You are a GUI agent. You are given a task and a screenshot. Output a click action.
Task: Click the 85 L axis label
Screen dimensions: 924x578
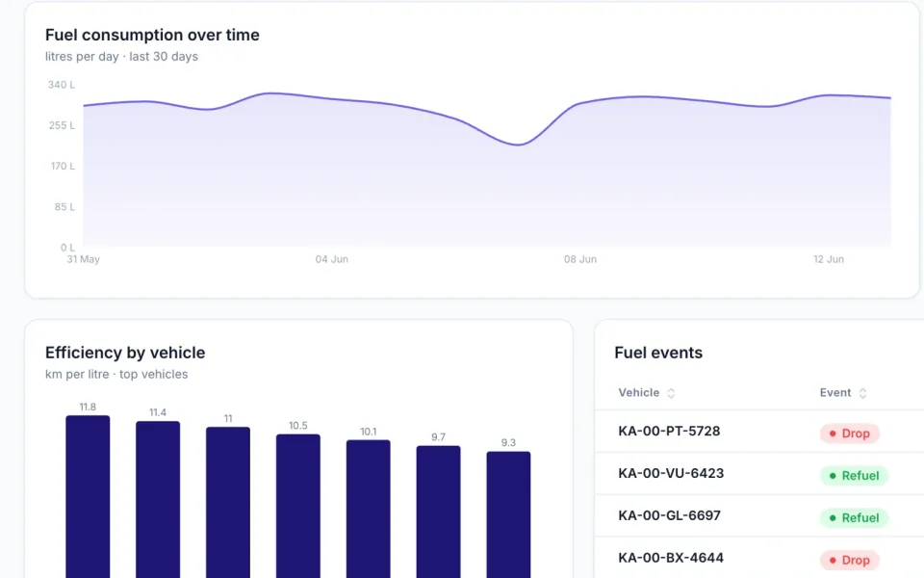[64, 207]
